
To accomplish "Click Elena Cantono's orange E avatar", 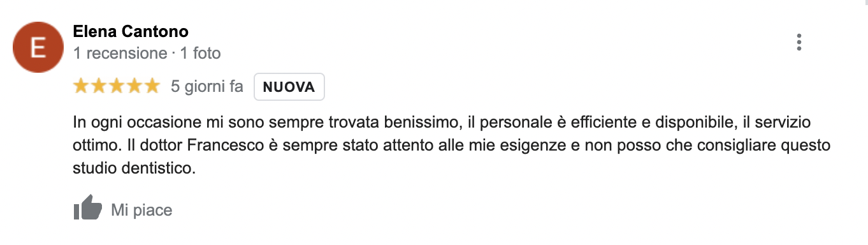I will pyautogui.click(x=38, y=47).
